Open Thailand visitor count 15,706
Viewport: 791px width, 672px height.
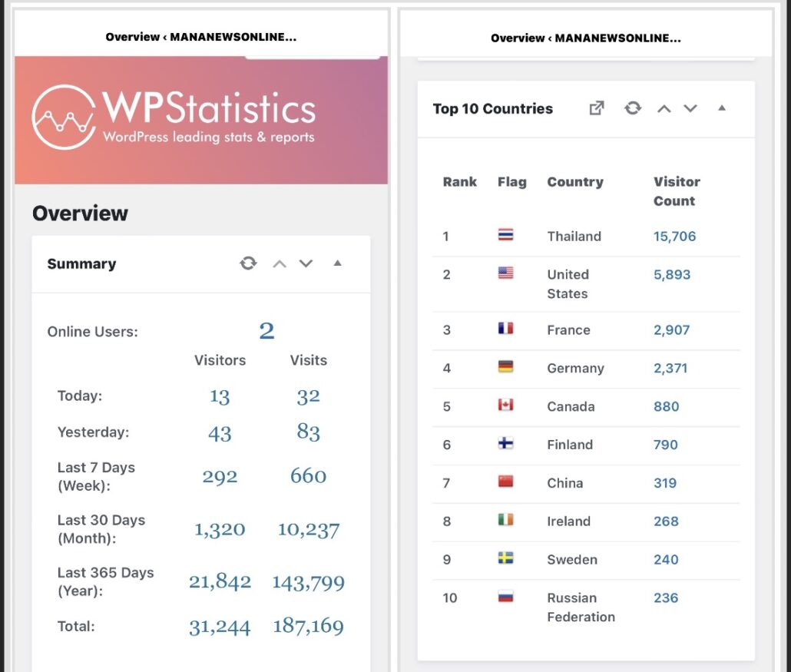674,237
